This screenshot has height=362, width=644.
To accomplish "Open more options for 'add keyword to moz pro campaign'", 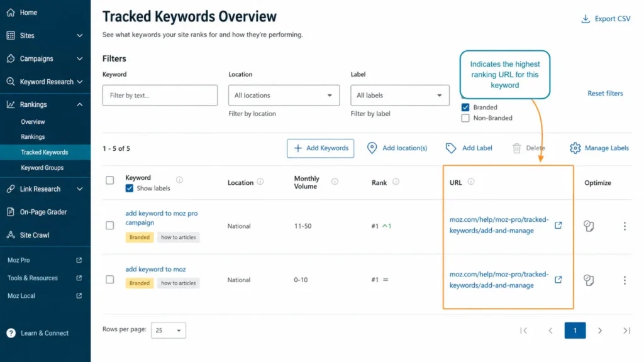I will (625, 226).
